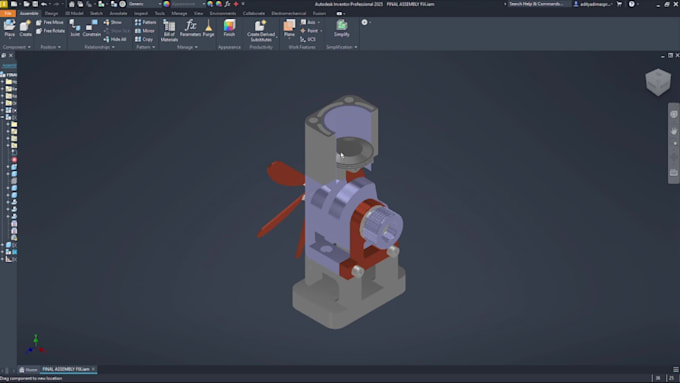Screen dimensions: 680x383
Task: Click Show relationships
Action: point(113,22)
